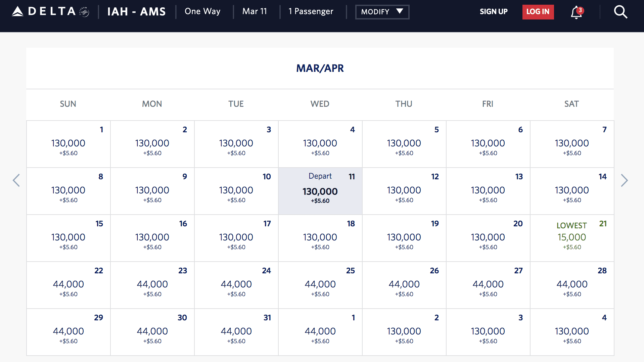Choose March 1 fare cell
The width and height of the screenshot is (644, 362).
[x=68, y=144]
